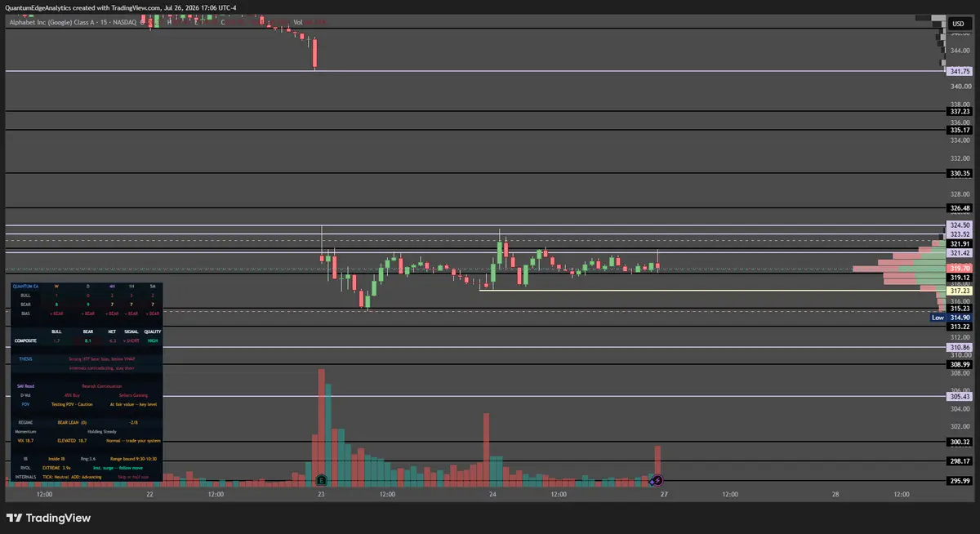
Task: Click the 324.50 price level label
Action: point(960,225)
